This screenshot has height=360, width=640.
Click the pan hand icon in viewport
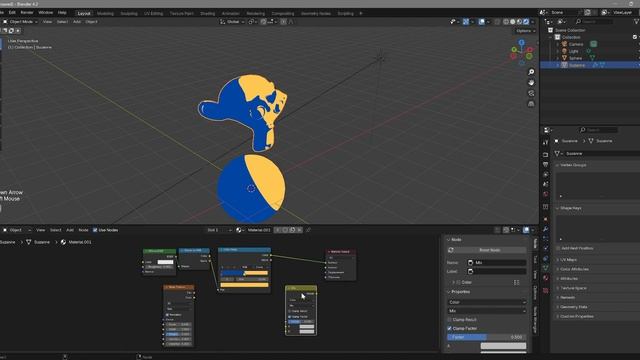coord(531,82)
